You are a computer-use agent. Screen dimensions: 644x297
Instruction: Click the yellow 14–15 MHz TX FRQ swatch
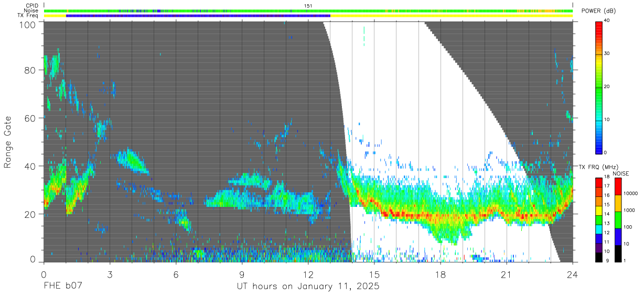(599, 211)
